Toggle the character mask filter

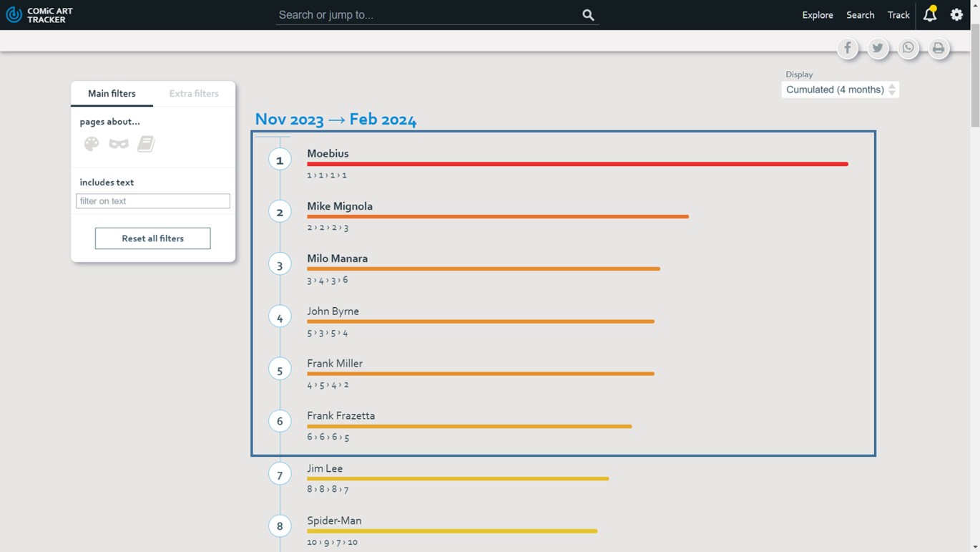pos(119,144)
